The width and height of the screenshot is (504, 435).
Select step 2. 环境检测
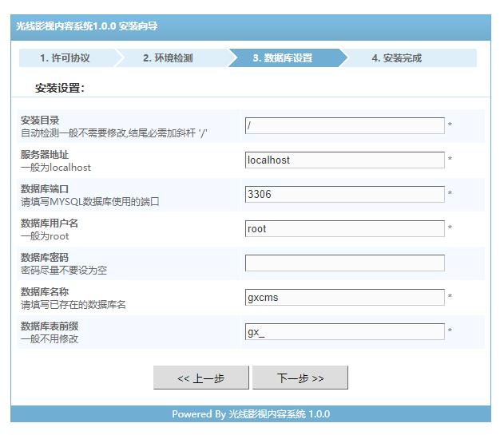tap(168, 58)
